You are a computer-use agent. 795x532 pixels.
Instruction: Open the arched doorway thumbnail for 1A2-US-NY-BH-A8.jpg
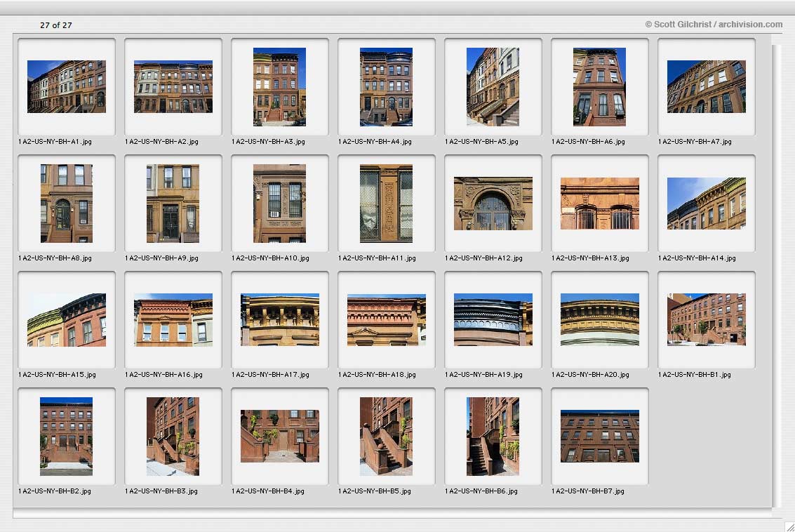tap(67, 204)
